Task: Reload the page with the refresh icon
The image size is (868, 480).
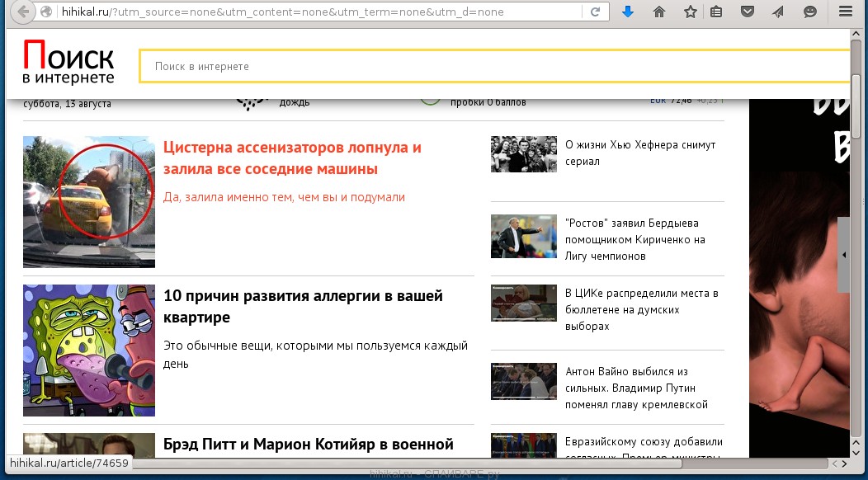Action: pyautogui.click(x=596, y=11)
